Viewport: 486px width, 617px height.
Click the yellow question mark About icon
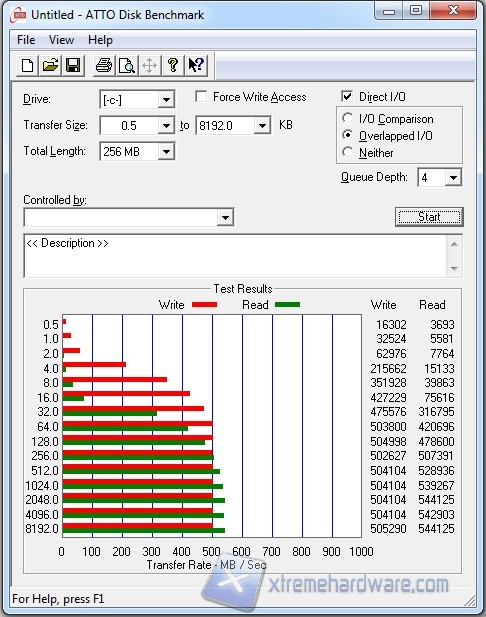point(173,65)
